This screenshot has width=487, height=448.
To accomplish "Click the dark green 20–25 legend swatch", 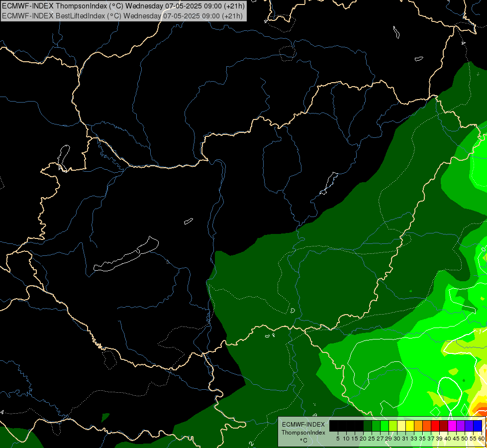I will tap(368, 426).
